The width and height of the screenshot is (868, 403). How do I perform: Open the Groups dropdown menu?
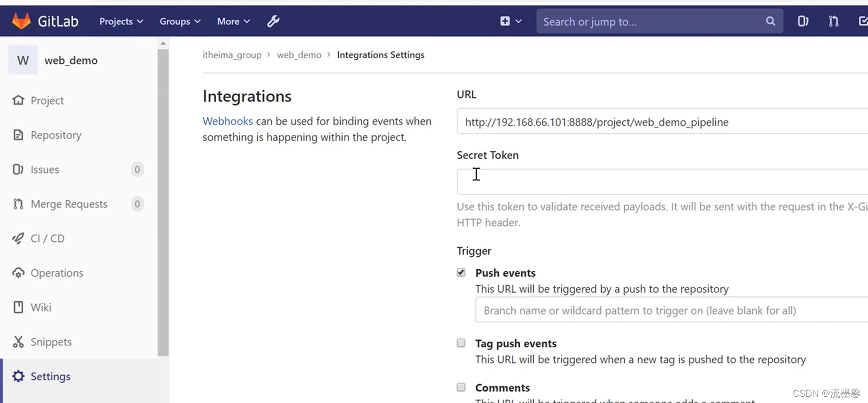[180, 21]
